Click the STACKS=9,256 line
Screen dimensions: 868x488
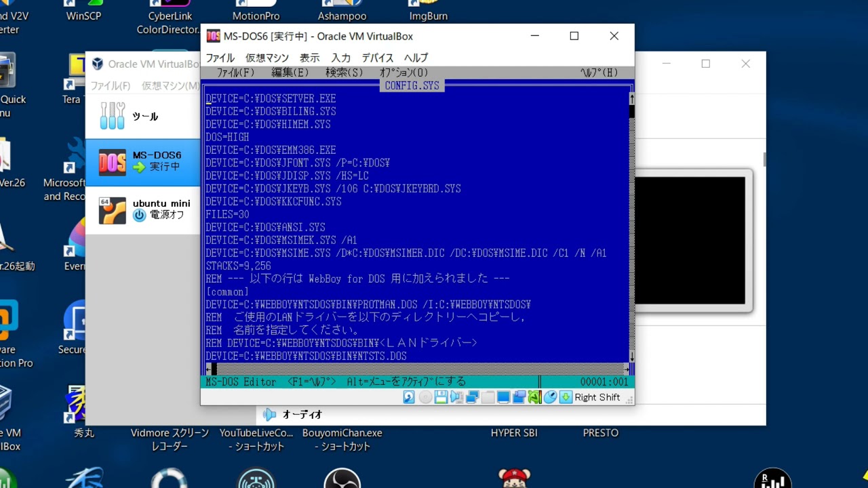(238, 266)
